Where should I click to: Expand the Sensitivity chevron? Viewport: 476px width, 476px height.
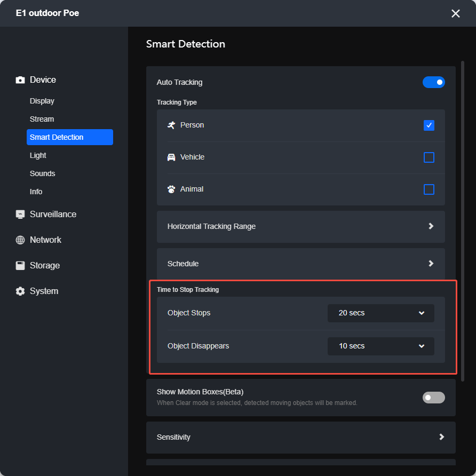coord(441,437)
